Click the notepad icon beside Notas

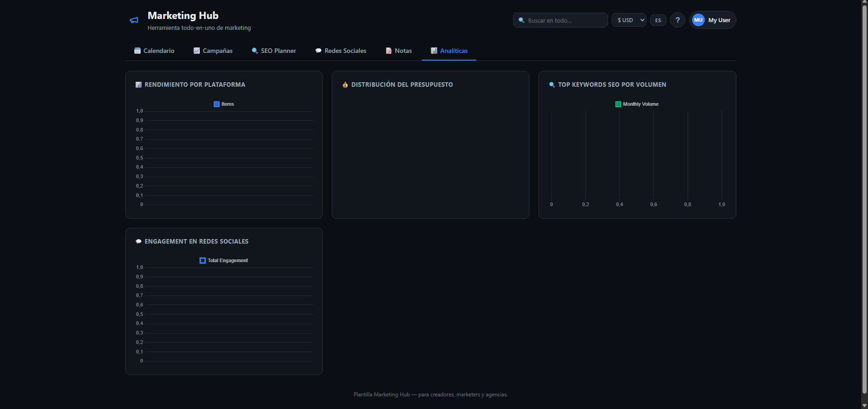(x=389, y=51)
